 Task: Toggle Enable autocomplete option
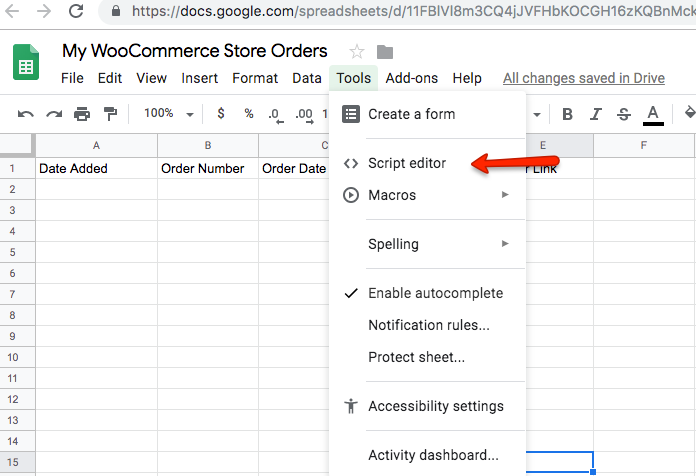[x=427, y=293]
